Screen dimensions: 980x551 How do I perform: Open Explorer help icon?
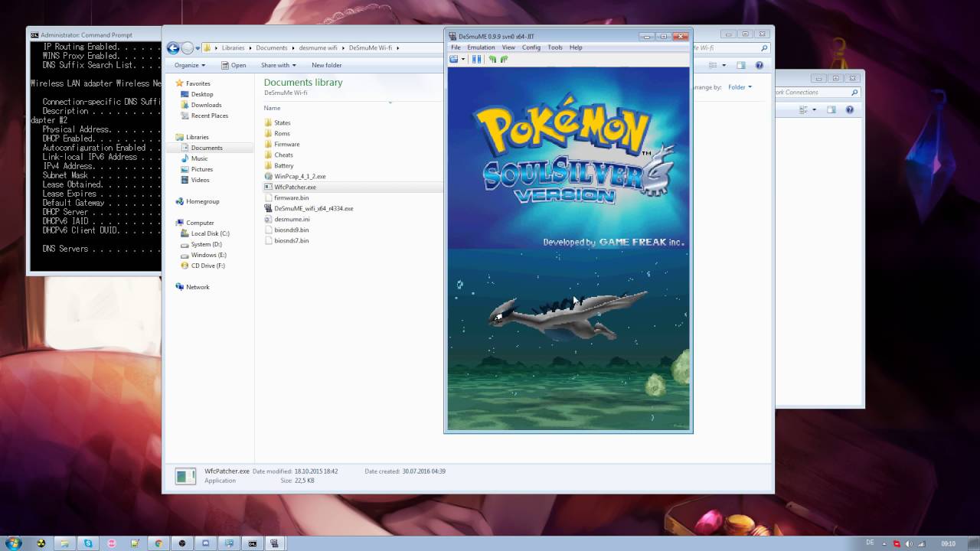tap(759, 66)
